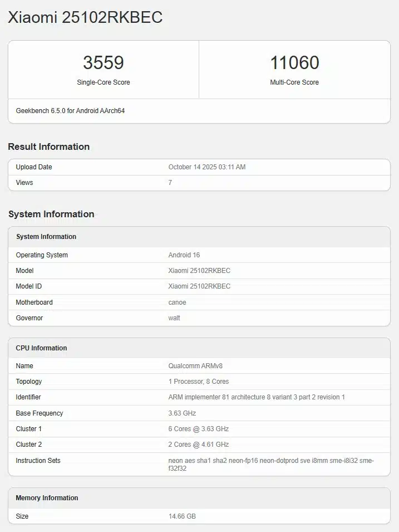Select the walt governor value
Image resolution: width=399 pixels, height=532 pixels.
pos(174,318)
